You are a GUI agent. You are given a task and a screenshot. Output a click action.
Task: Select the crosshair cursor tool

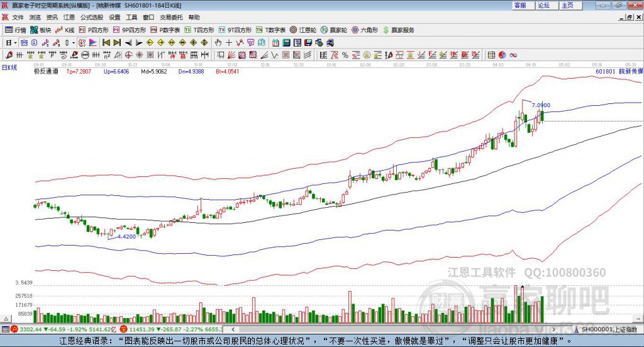point(229,43)
